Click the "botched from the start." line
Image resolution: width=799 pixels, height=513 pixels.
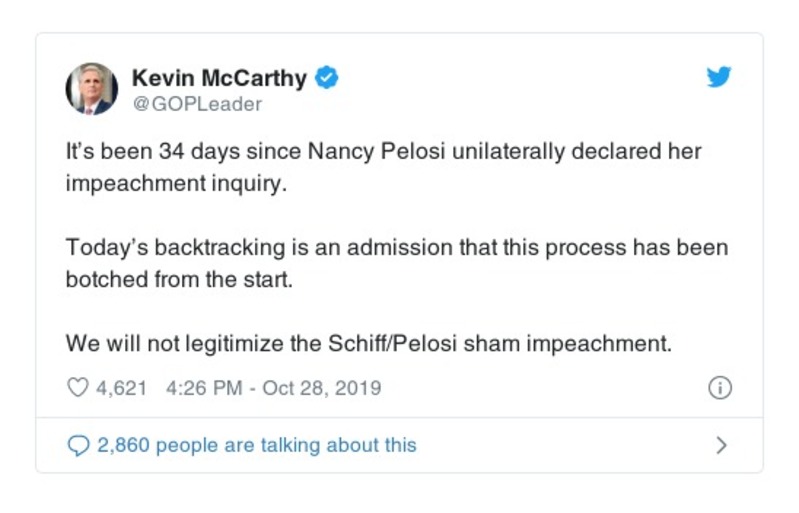179,279
